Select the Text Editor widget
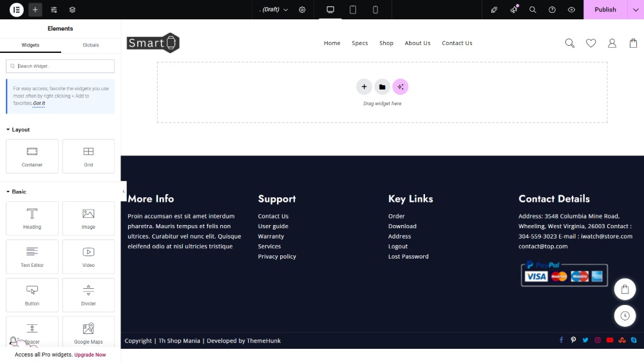This screenshot has height=363, width=644. (x=32, y=257)
